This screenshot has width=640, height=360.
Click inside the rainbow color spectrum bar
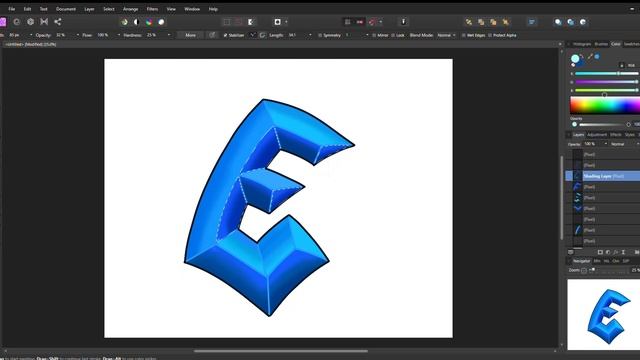(605, 105)
